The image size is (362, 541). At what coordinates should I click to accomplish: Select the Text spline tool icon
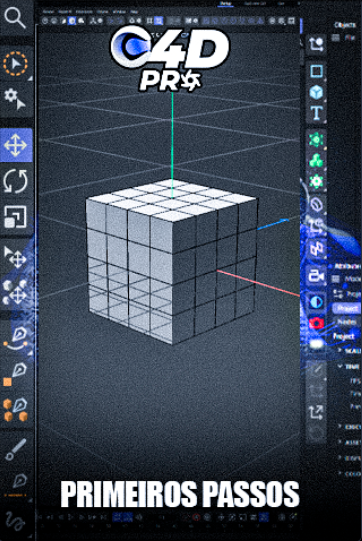pos(316,113)
